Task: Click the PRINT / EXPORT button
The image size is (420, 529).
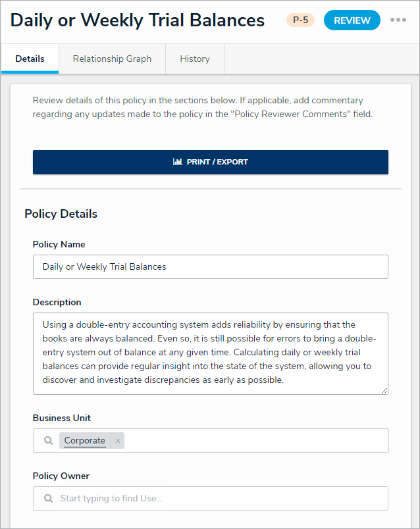Action: click(x=211, y=162)
